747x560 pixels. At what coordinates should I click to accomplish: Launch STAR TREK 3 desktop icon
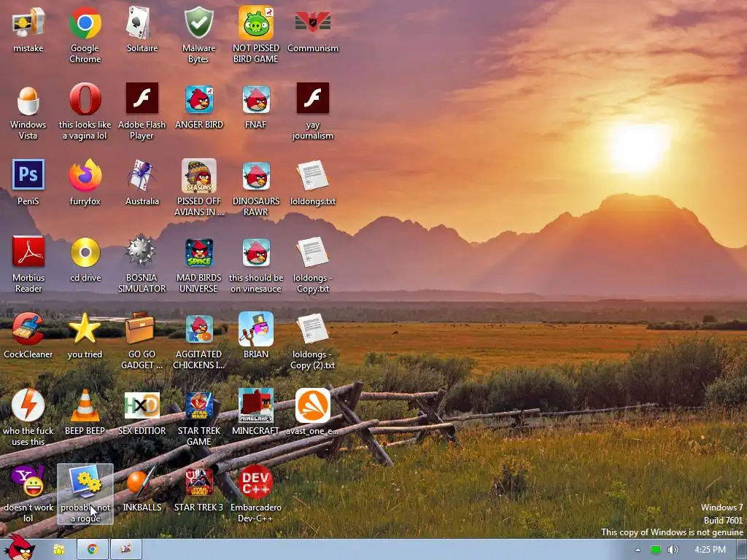click(x=198, y=482)
